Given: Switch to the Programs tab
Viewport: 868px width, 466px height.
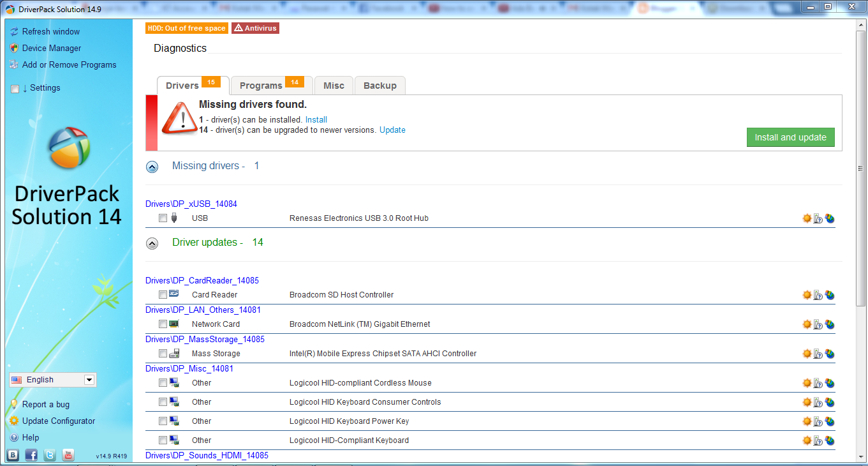Looking at the screenshot, I should [272, 85].
